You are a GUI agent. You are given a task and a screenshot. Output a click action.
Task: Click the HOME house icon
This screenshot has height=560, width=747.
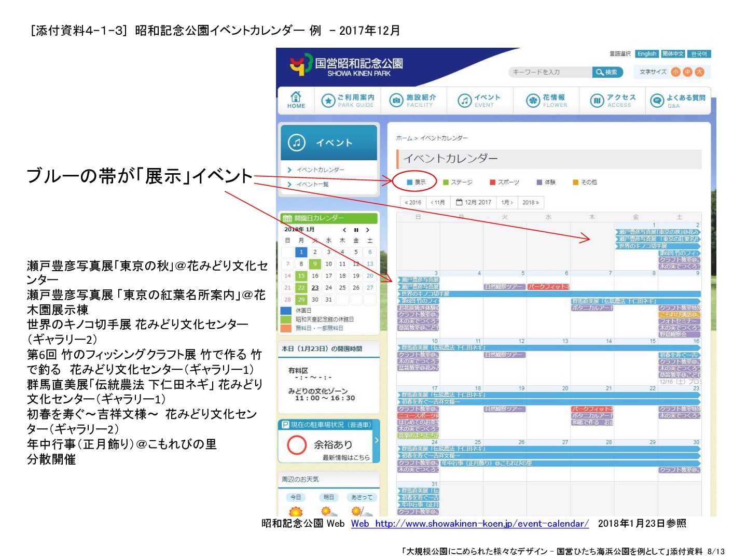click(x=296, y=97)
